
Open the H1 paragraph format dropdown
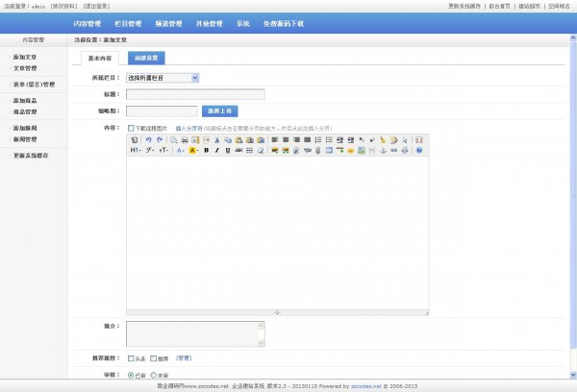136,150
